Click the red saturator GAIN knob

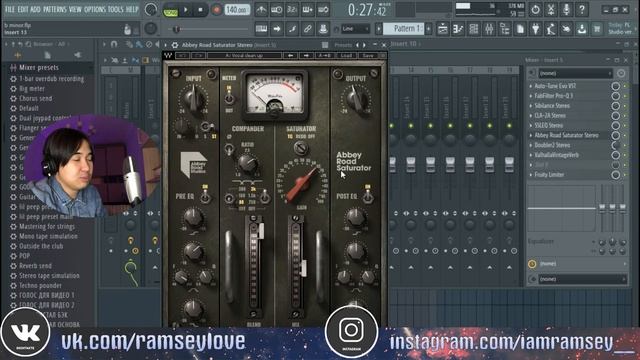tap(301, 186)
